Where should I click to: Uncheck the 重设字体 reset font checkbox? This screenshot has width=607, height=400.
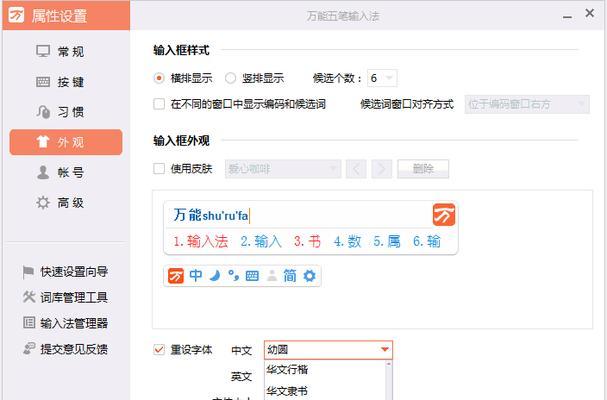tap(159, 350)
